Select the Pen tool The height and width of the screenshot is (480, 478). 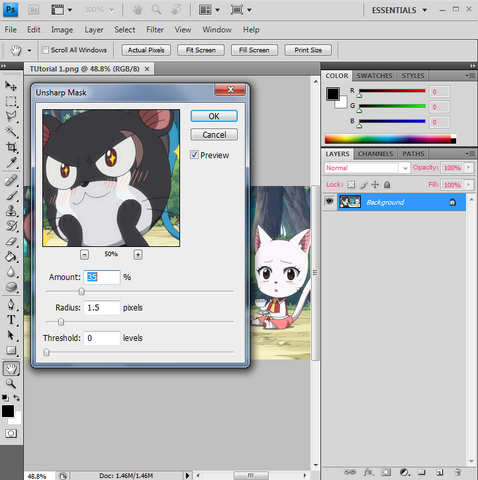(11, 305)
